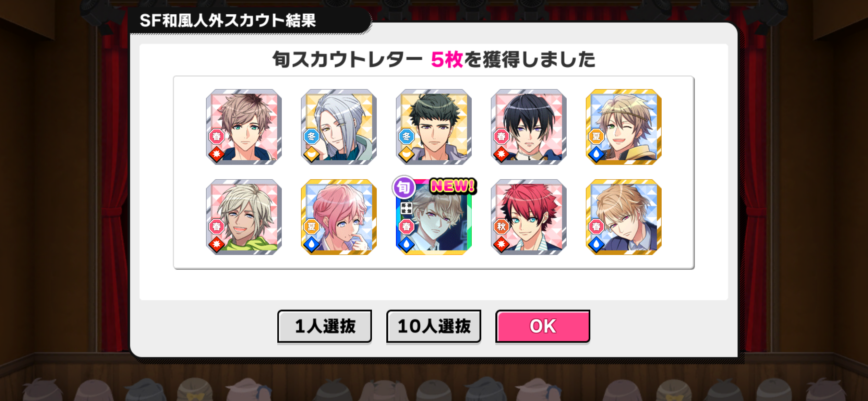Scout again with 1人選抜 button
The width and height of the screenshot is (868, 401).
coord(325,326)
